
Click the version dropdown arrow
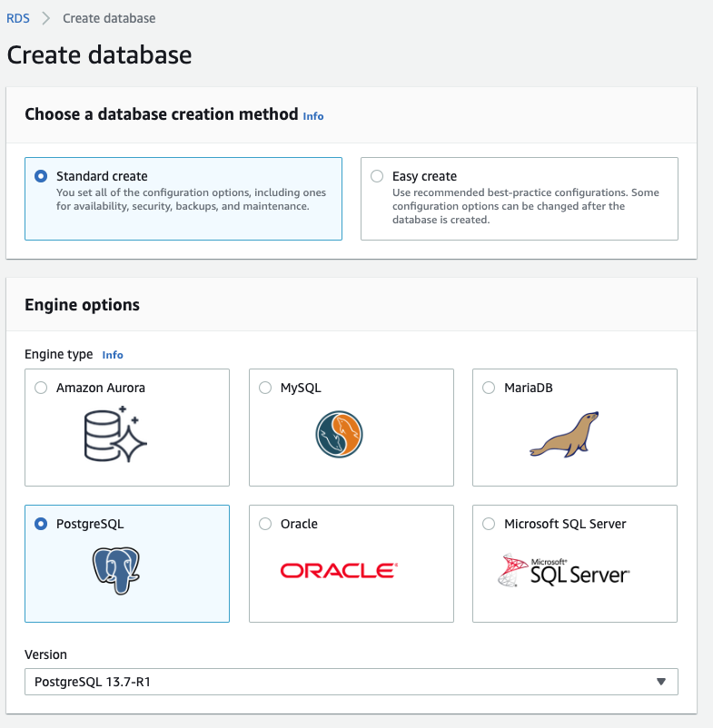pyautogui.click(x=661, y=682)
